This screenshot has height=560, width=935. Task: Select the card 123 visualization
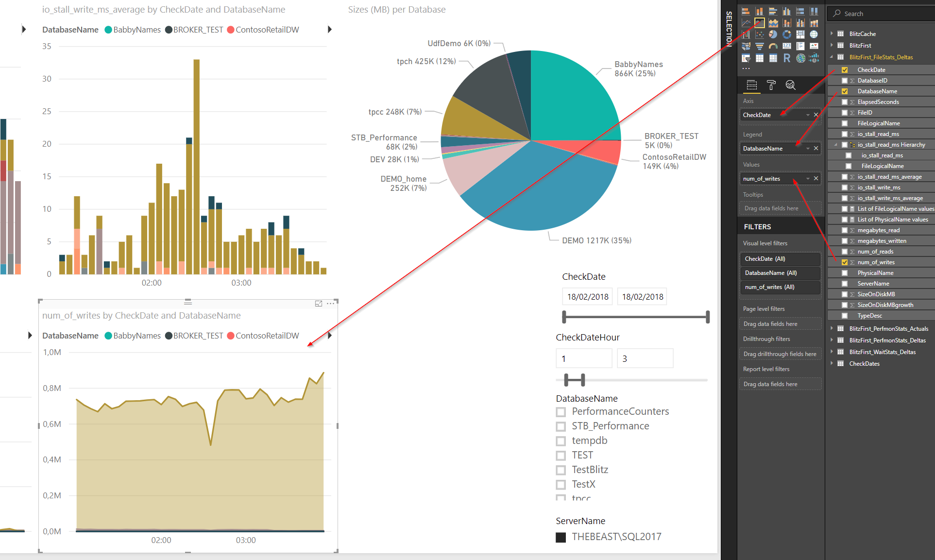click(787, 46)
